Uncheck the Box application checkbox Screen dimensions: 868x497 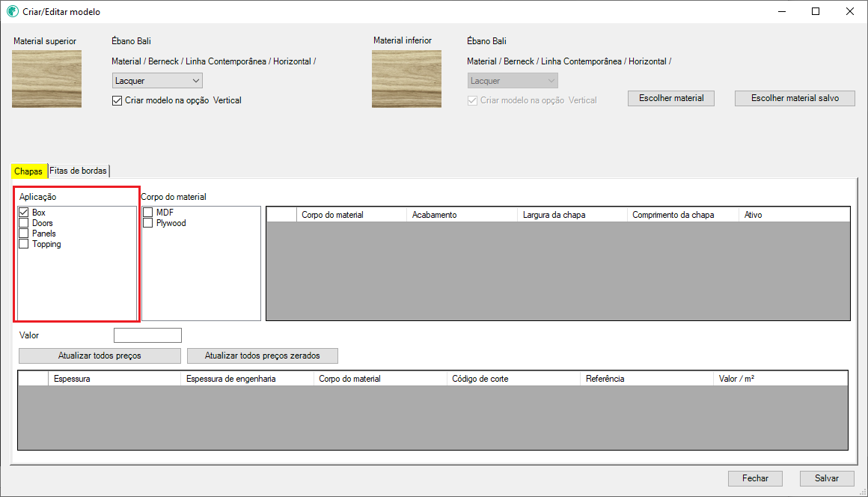click(x=24, y=213)
